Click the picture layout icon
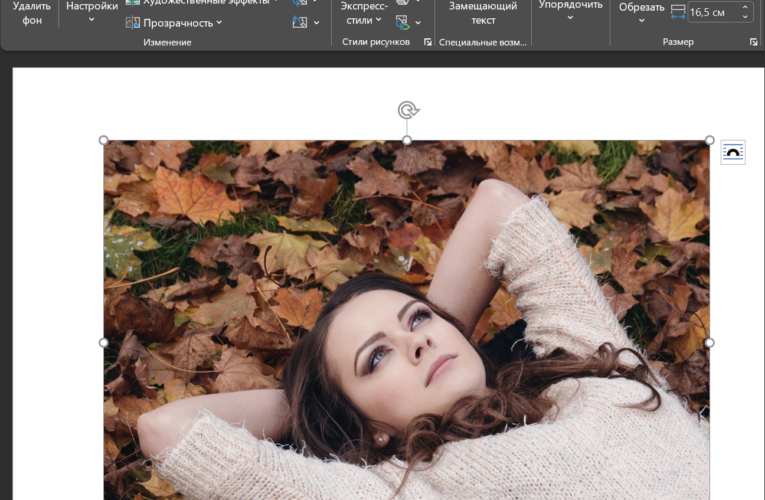 coord(402,22)
